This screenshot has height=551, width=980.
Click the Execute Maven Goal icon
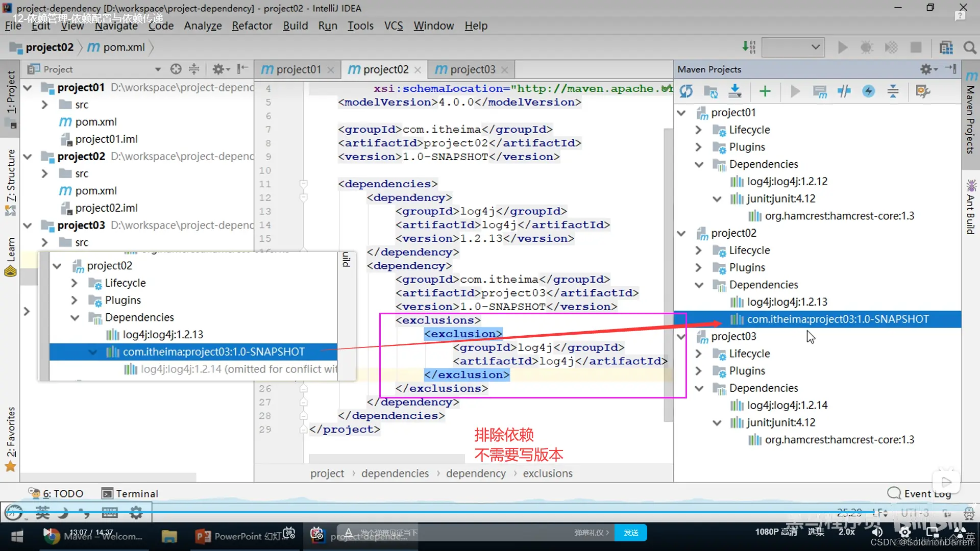pos(820,91)
